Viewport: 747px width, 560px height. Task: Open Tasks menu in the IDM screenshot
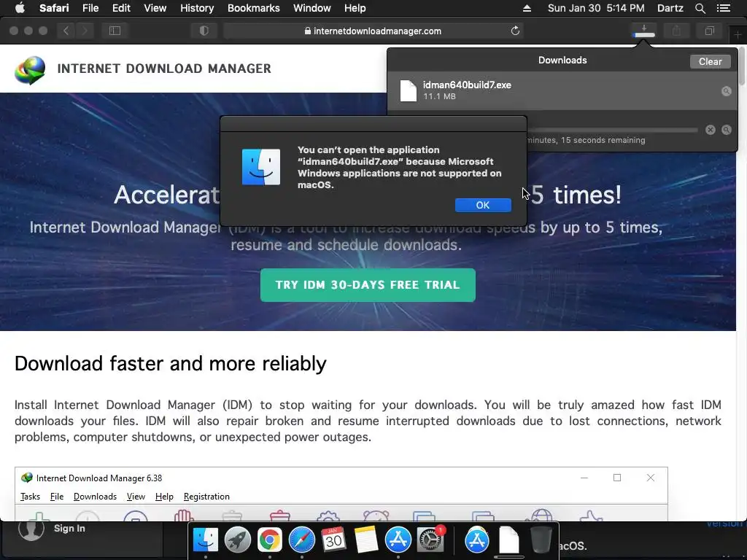click(30, 496)
